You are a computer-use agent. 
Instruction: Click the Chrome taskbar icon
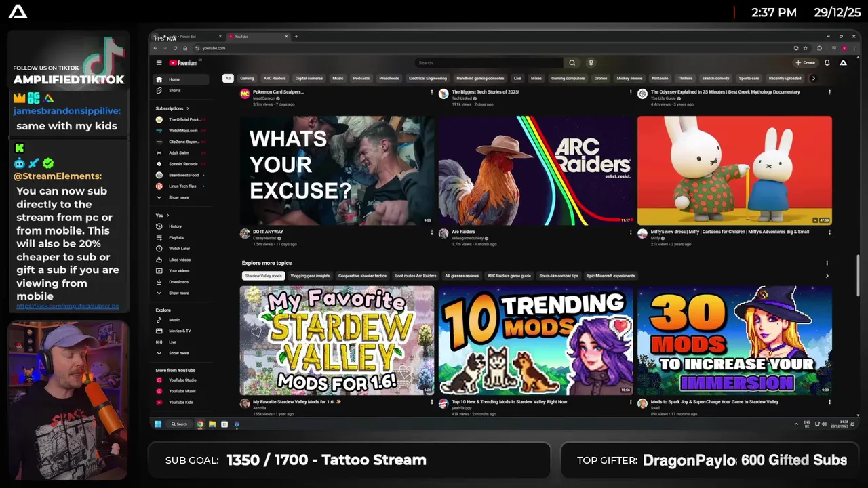[x=200, y=424]
